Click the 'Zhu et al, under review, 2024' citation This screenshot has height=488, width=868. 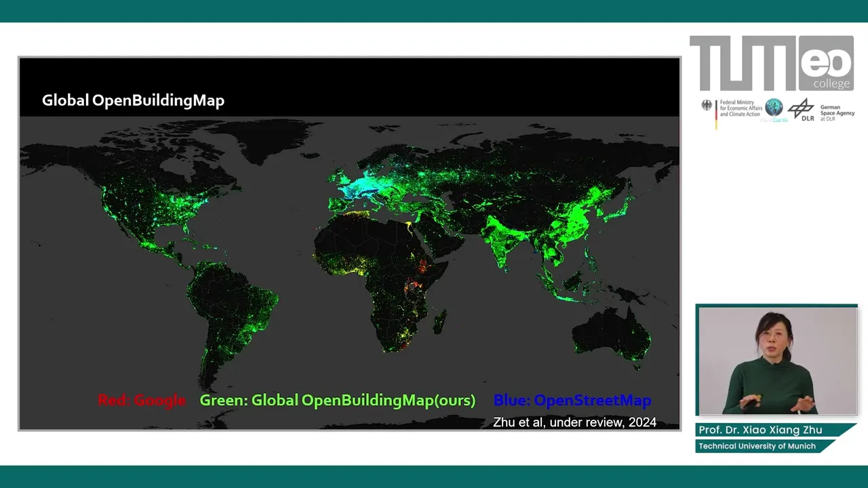[x=574, y=422]
